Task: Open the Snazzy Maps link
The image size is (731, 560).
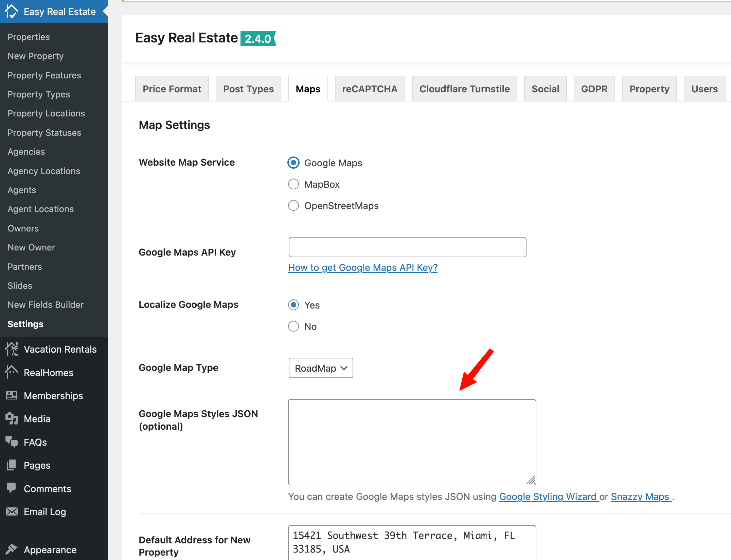Action: coord(641,497)
